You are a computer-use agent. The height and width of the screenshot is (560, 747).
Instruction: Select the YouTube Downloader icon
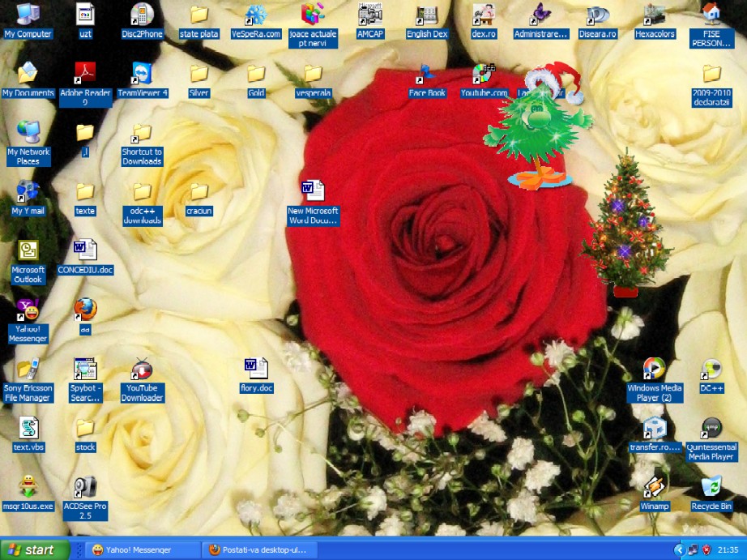pyautogui.click(x=142, y=370)
